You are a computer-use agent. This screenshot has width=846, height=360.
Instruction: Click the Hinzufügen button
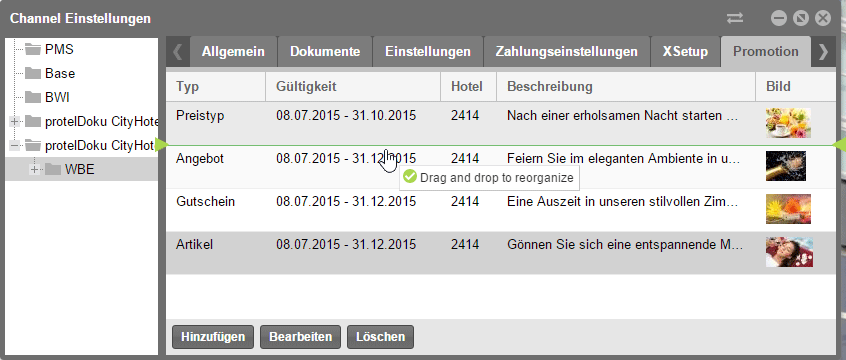[213, 337]
